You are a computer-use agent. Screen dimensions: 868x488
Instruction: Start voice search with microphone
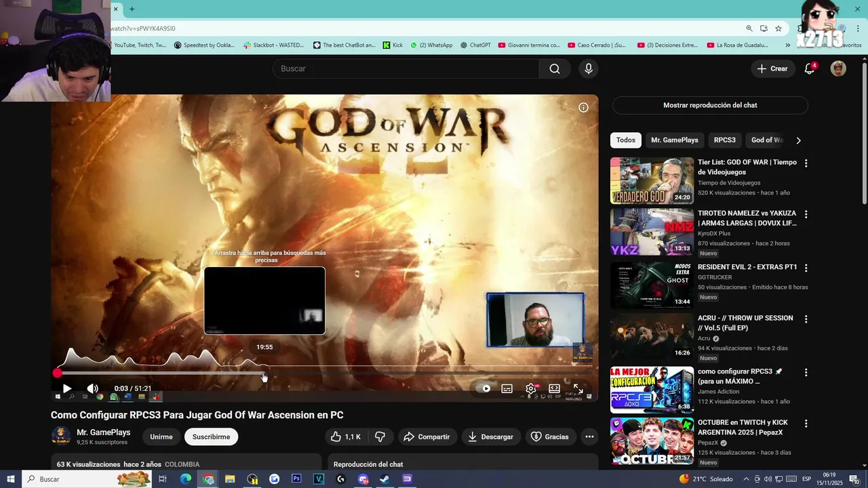588,68
